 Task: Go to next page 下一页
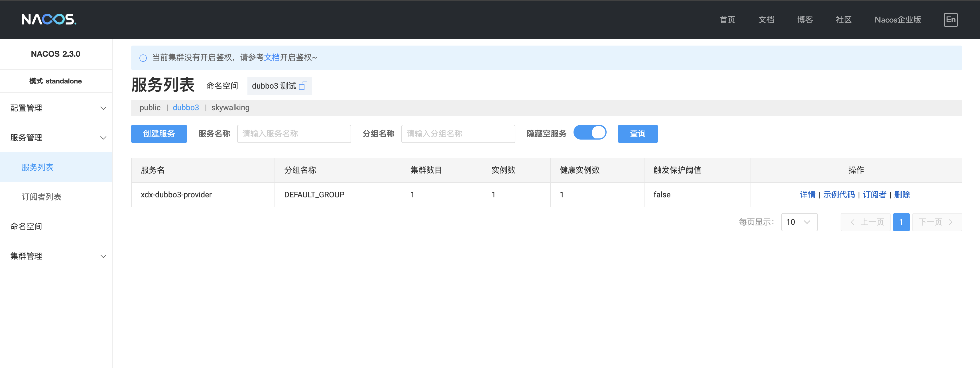[936, 222]
